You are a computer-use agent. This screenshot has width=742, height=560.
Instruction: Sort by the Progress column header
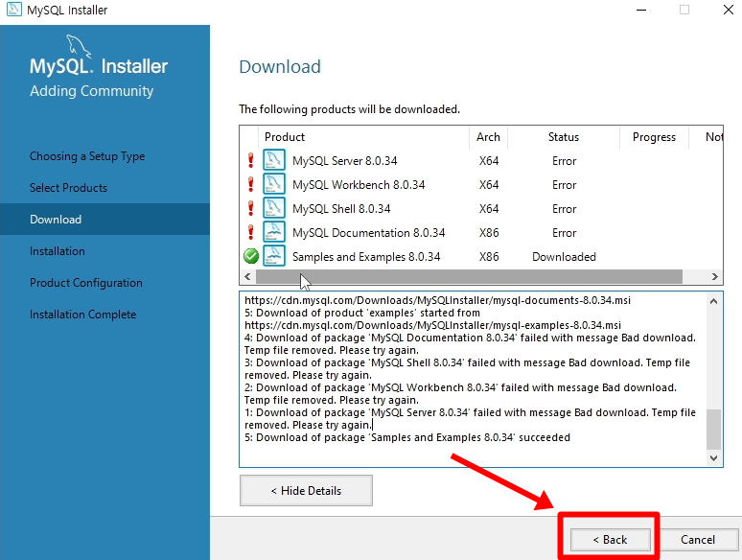[x=654, y=137]
